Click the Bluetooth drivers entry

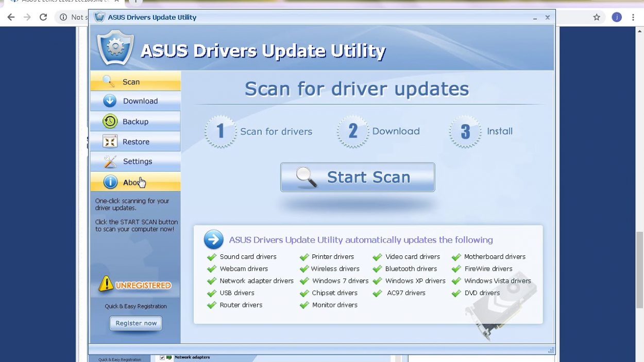pos(405,269)
